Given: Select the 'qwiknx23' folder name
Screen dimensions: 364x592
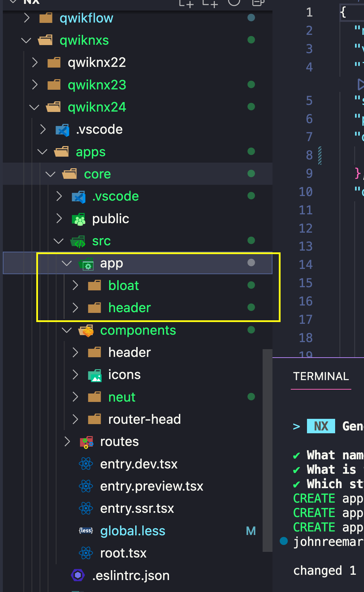Looking at the screenshot, I should [x=97, y=85].
